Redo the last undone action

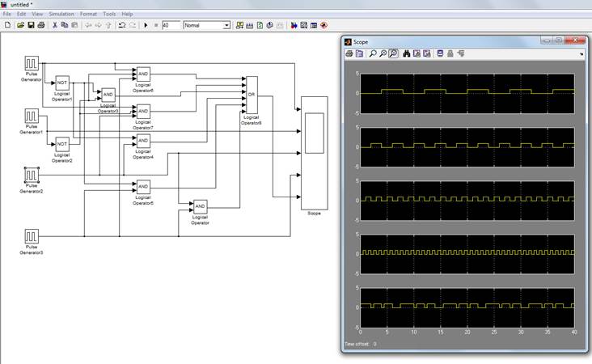[x=133, y=25]
